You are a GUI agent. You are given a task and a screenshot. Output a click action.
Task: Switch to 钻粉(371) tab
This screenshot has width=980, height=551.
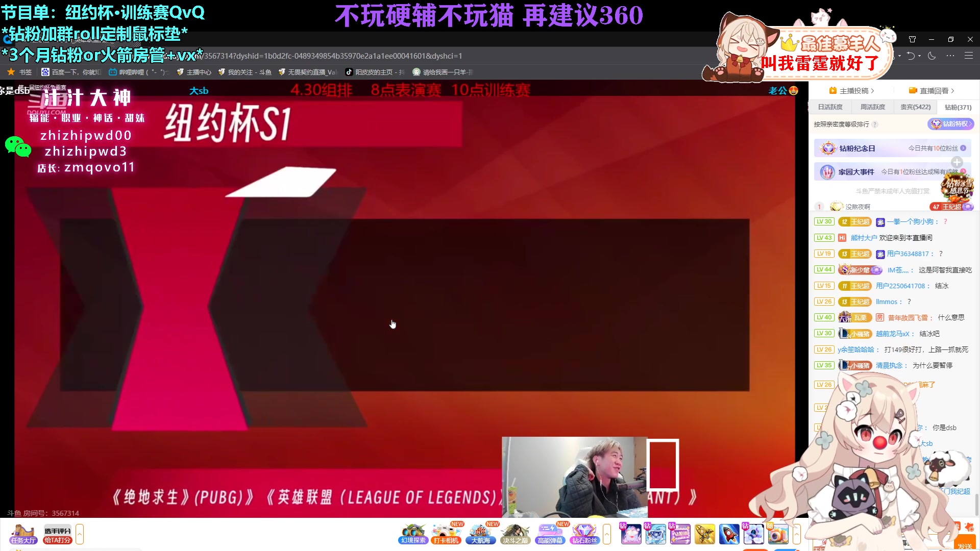click(958, 107)
